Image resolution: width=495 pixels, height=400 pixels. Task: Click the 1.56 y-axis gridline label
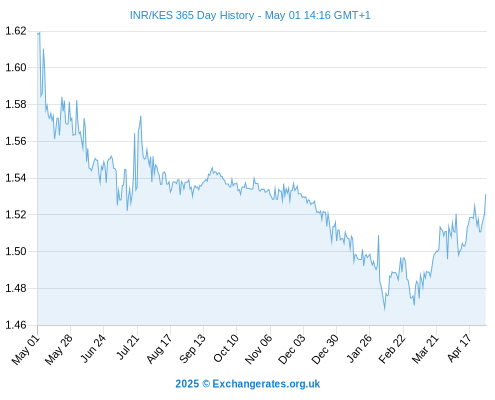pyautogui.click(x=16, y=141)
